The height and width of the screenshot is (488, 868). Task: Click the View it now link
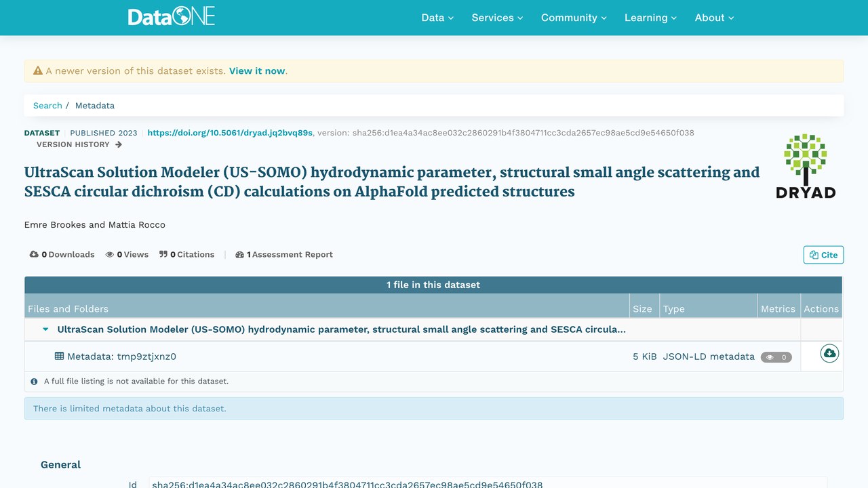click(x=257, y=70)
